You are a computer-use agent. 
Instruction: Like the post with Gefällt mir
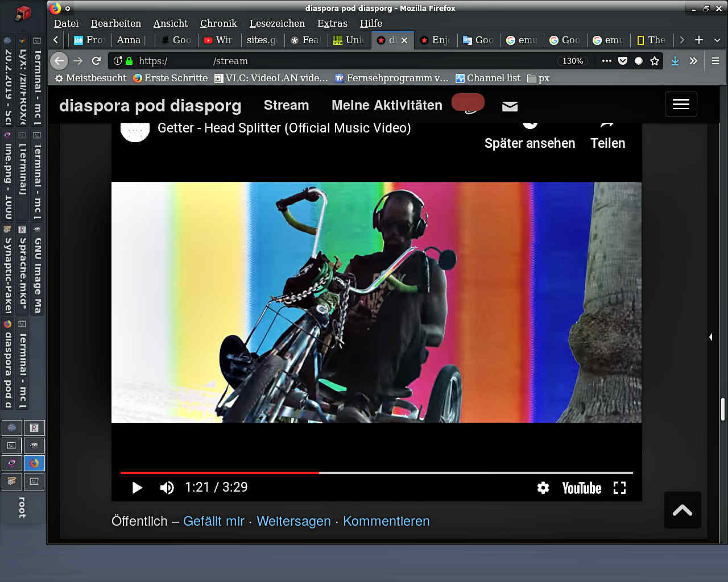(x=213, y=521)
